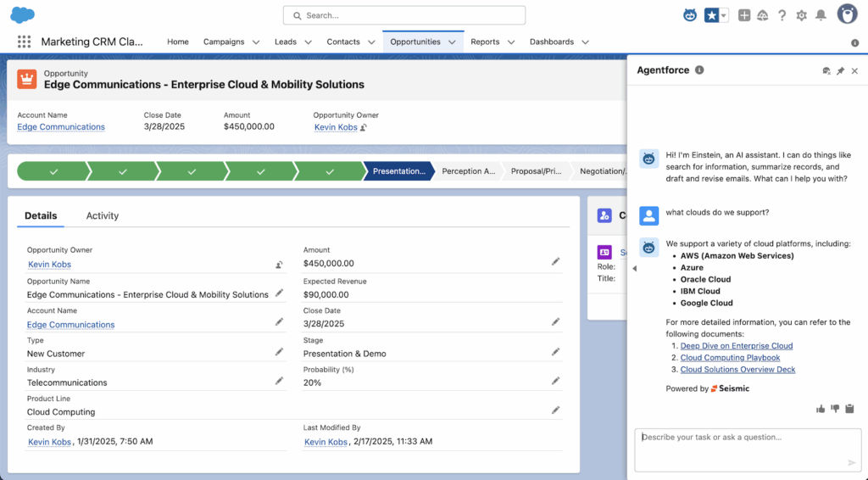
Task: Open the Setup gear icon
Action: click(802, 15)
